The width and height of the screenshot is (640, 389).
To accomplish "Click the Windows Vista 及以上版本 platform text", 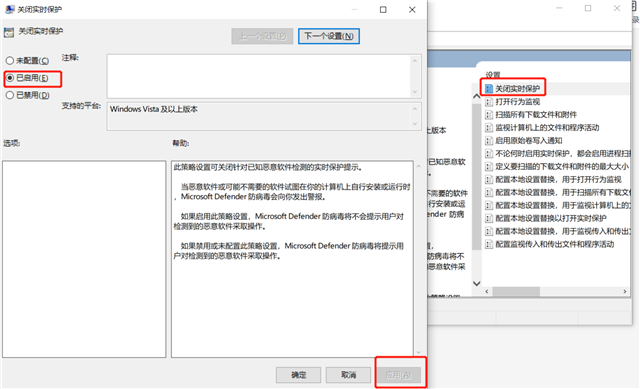I will tap(153, 109).
